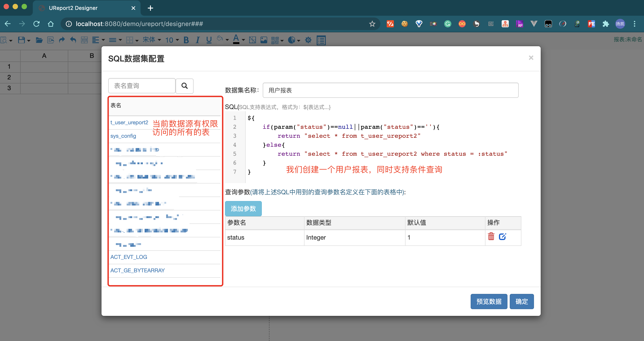
Task: Click the slash cell icon
Action: pos(252,40)
